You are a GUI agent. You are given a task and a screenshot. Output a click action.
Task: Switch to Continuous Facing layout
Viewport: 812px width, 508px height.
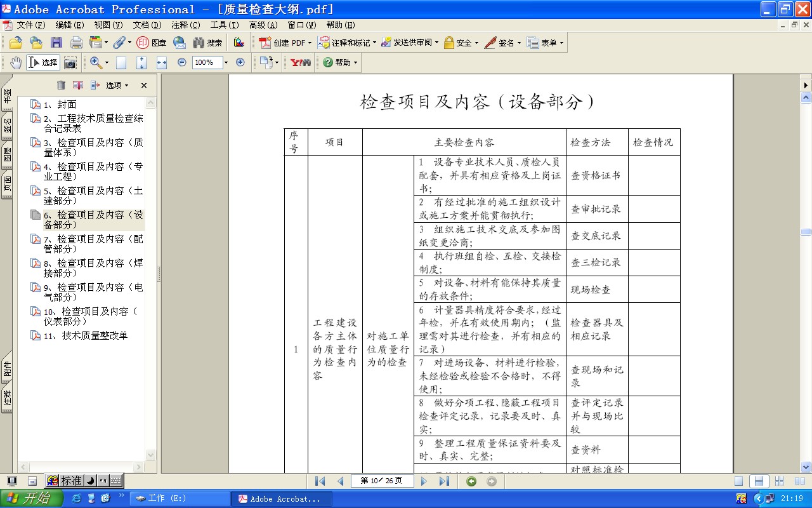click(779, 481)
